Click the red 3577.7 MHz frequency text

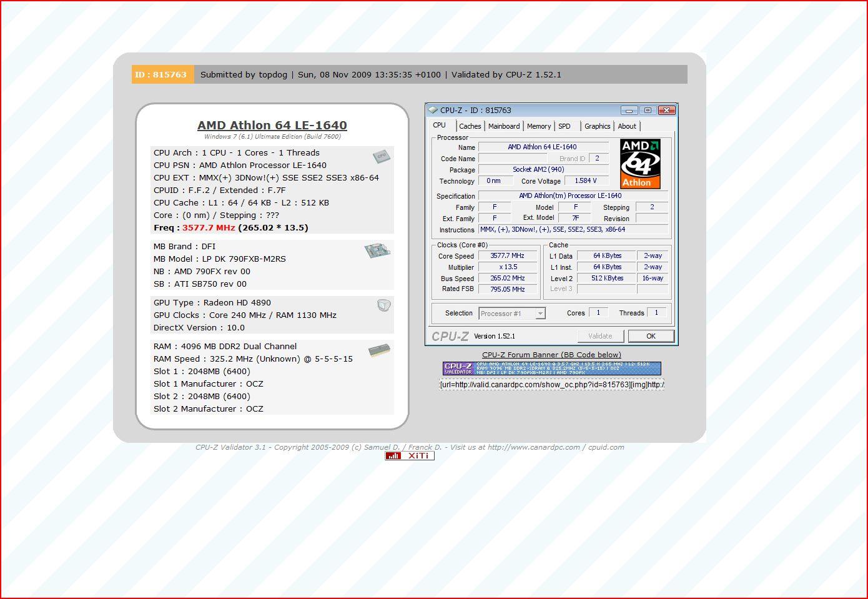click(209, 228)
